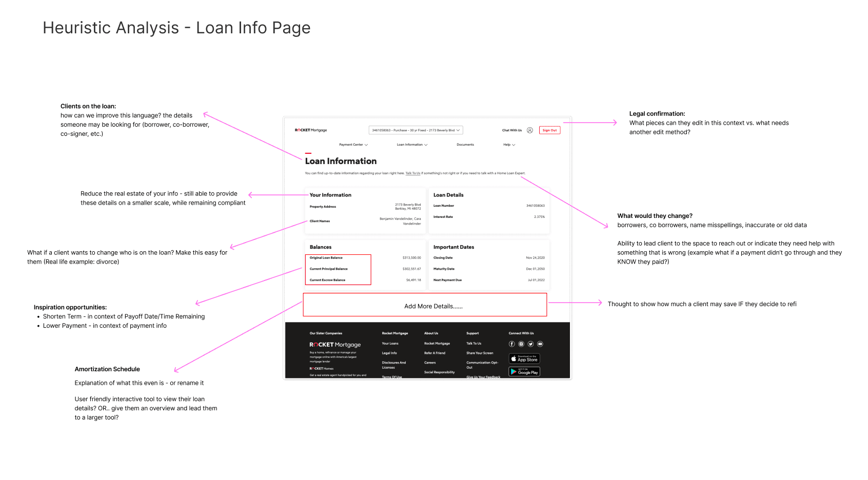The height and width of the screenshot is (480, 868).
Task: Open Communication Opt-Out footer link
Action: [482, 365]
